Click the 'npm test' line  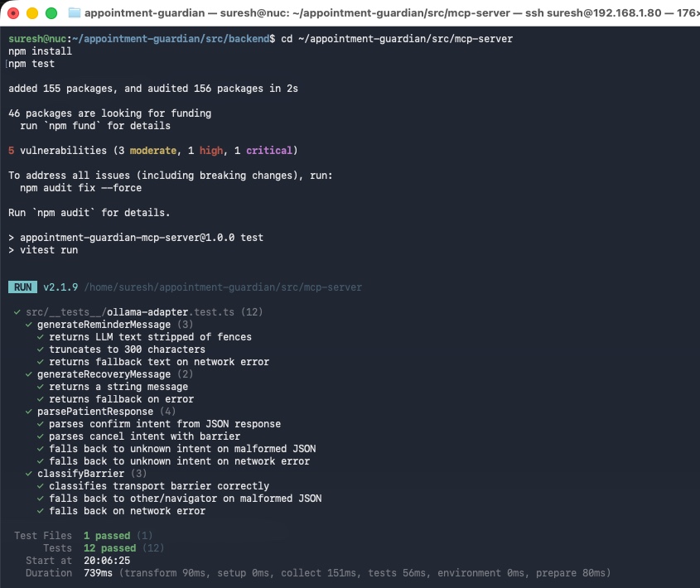click(x=31, y=64)
